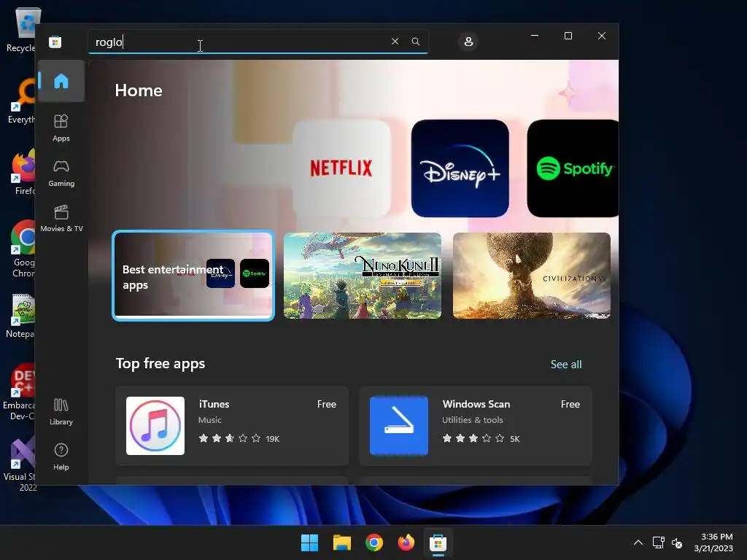Select the Notepad++ desktop shortcut

[21, 316]
